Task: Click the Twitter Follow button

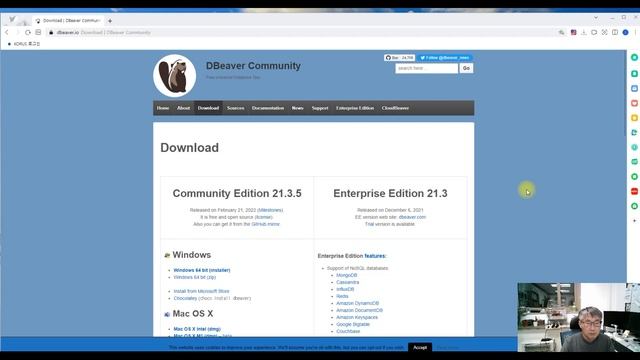Action: tap(444, 58)
